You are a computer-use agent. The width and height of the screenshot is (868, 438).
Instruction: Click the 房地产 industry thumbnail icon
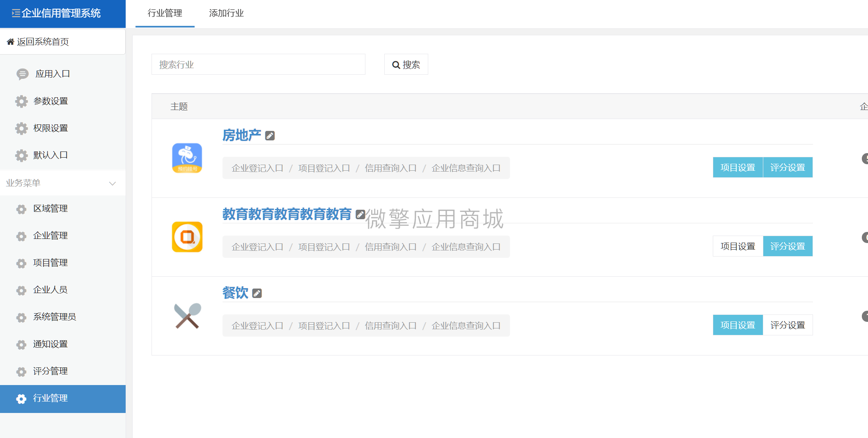187,158
